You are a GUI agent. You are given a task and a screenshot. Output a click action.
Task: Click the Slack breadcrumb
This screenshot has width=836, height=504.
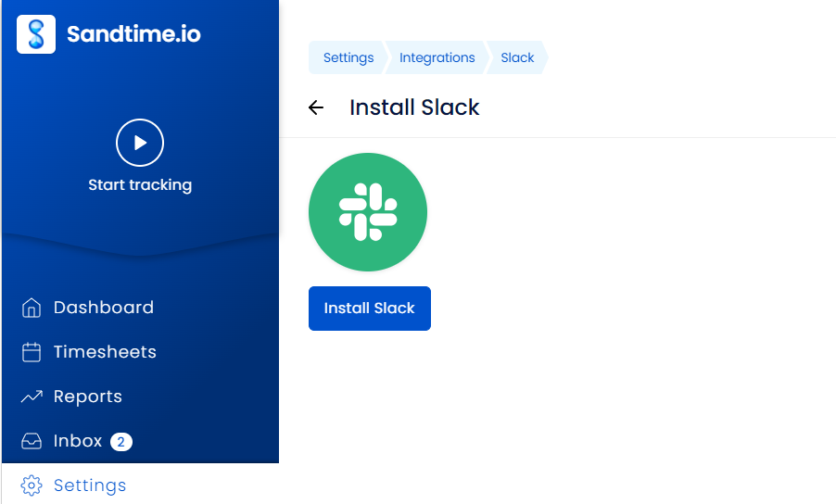(517, 57)
